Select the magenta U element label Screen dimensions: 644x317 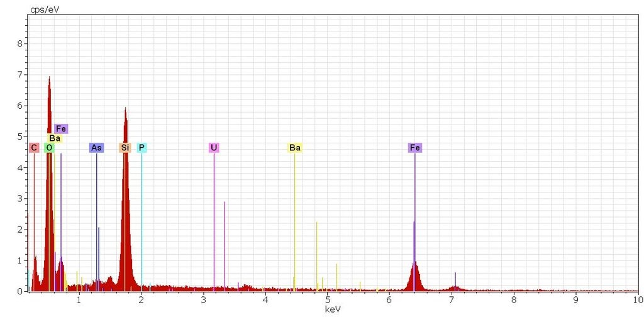214,148
